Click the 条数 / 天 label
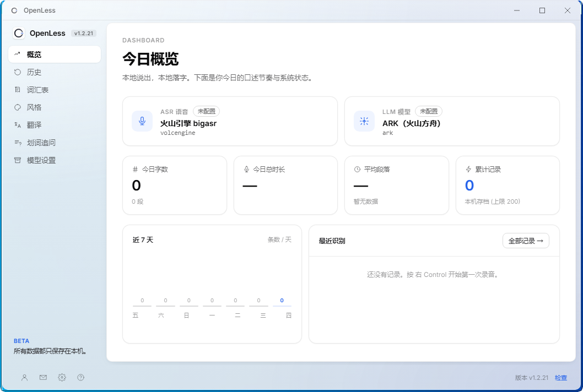The width and height of the screenshot is (583, 392). [279, 239]
